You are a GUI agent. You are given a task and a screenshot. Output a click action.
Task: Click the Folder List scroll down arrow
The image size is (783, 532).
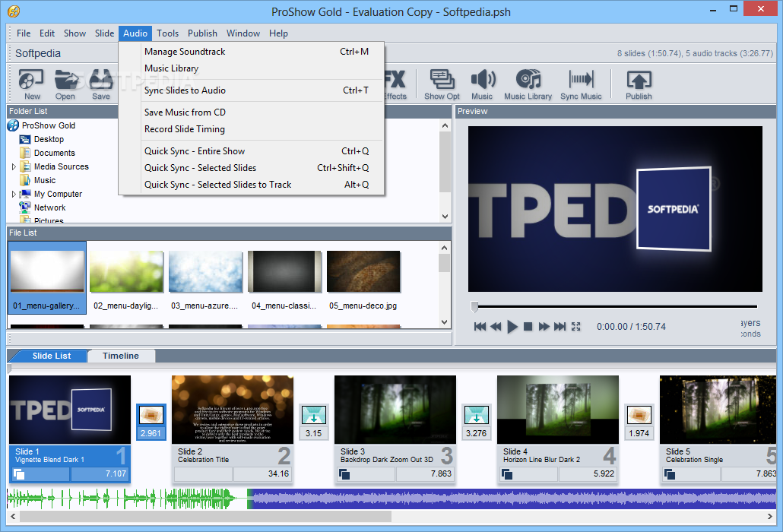point(445,217)
